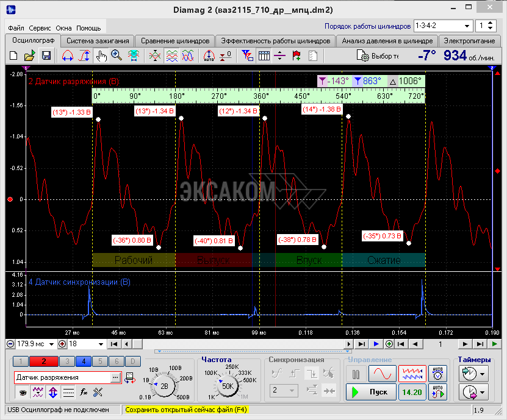507x420 pixels.
Task: Toggle channel 2 red button
Action: pyautogui.click(x=43, y=361)
